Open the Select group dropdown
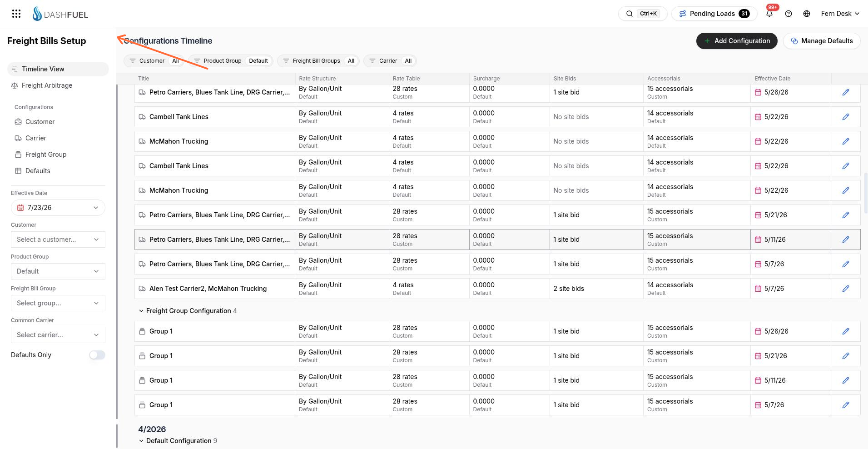Screen dimensions: 868x449 [x=58, y=303]
